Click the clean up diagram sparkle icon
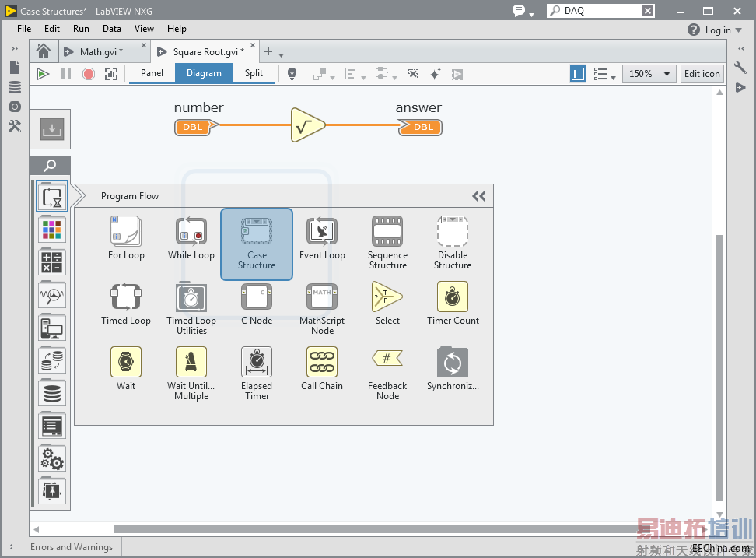Image resolution: width=756 pixels, height=558 pixels. click(435, 74)
